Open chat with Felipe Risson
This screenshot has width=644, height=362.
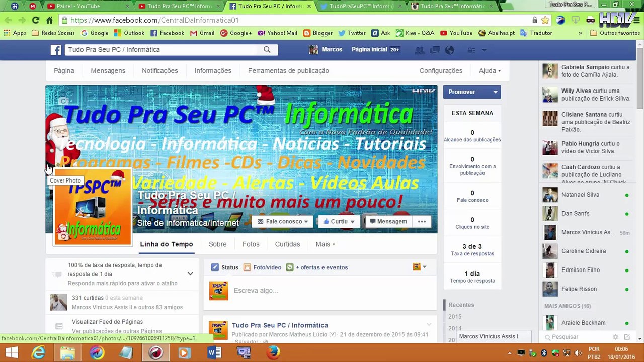(586, 289)
